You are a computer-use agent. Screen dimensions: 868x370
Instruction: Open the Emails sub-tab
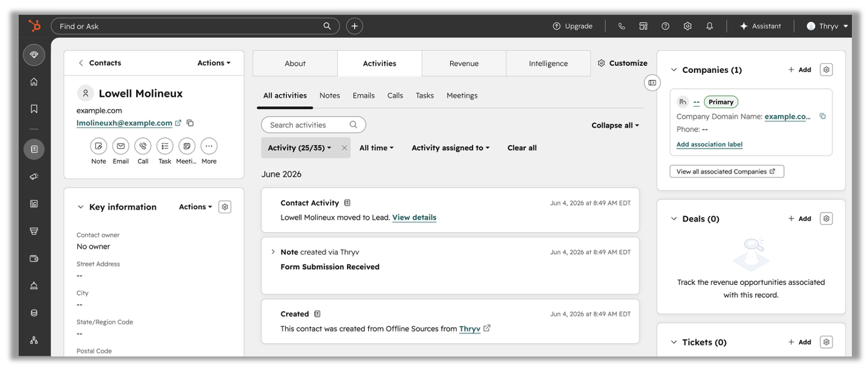tap(364, 95)
